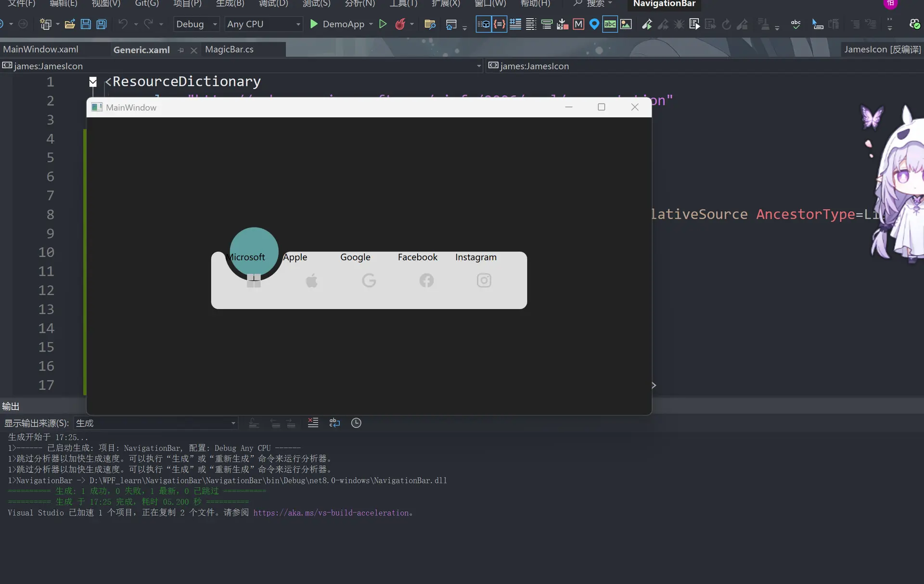The height and width of the screenshot is (584, 924).
Task: Open the 视图(V) menu
Action: (106, 3)
